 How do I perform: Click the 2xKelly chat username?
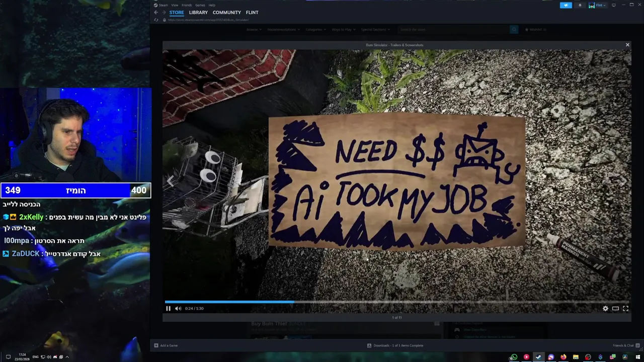(31, 217)
